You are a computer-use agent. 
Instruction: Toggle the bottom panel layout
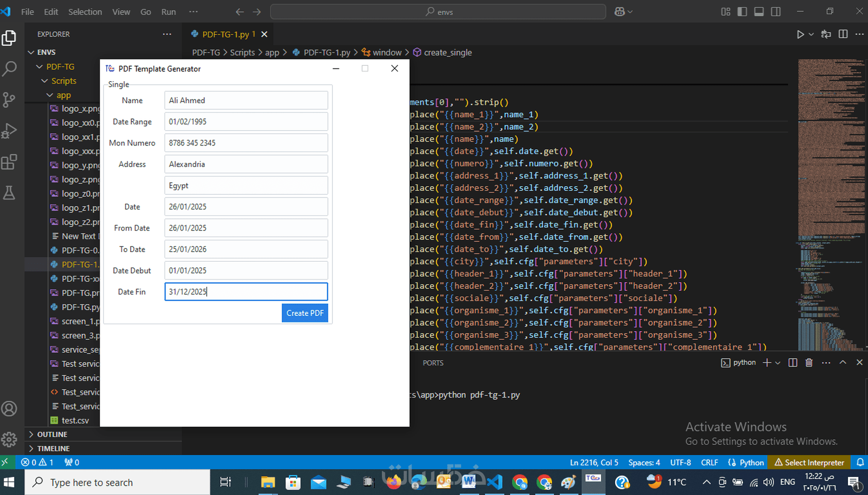tap(759, 12)
